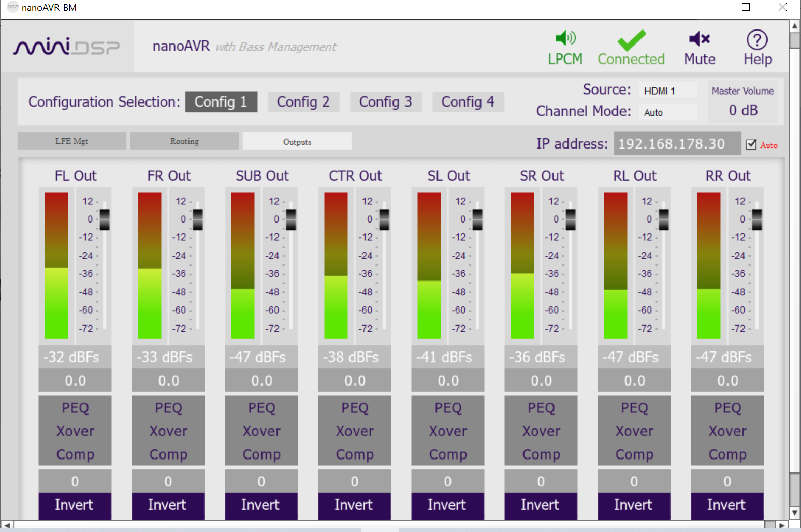Invert the RR Out channel

tap(727, 505)
